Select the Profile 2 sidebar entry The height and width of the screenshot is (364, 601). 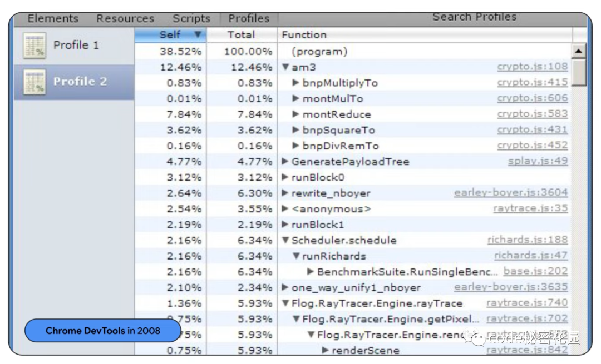click(75, 82)
